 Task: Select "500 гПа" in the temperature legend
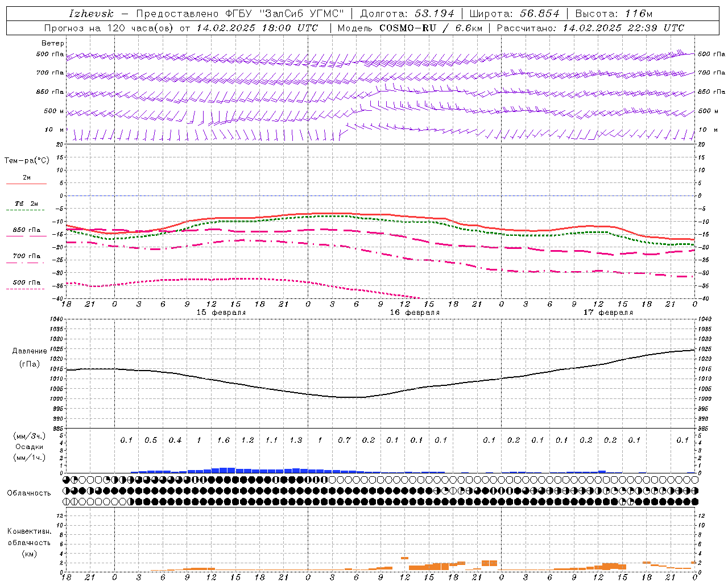[27, 282]
